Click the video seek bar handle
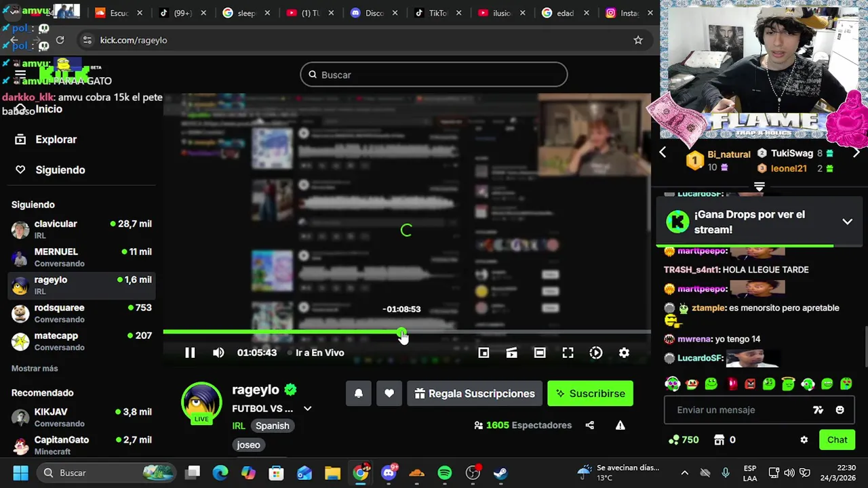This screenshot has height=488, width=868. pyautogui.click(x=401, y=332)
